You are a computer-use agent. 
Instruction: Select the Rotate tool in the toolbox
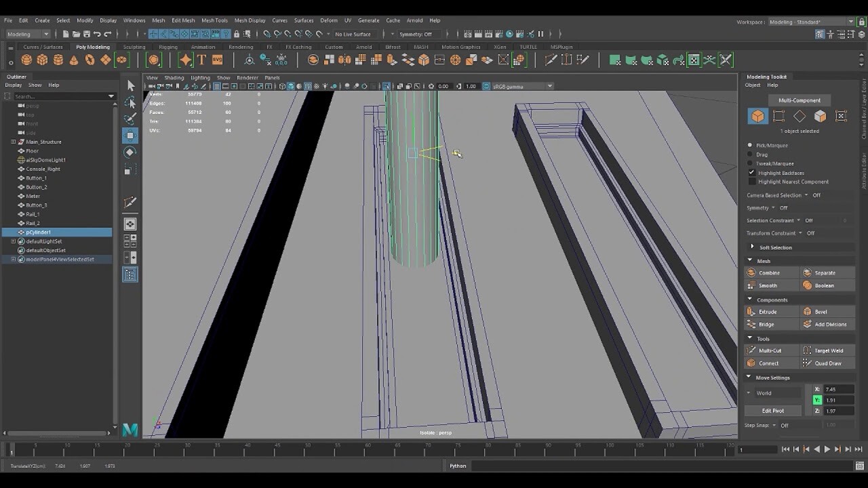click(x=130, y=152)
